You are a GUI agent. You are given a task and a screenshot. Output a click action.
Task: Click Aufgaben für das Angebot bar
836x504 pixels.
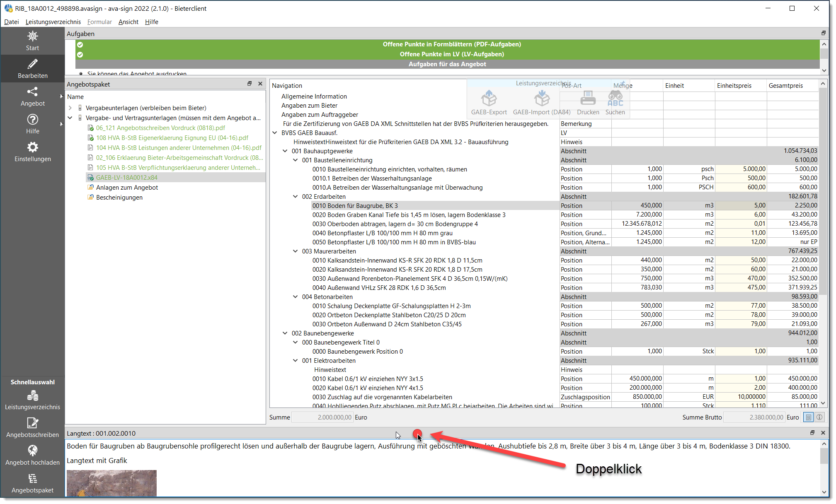click(448, 64)
